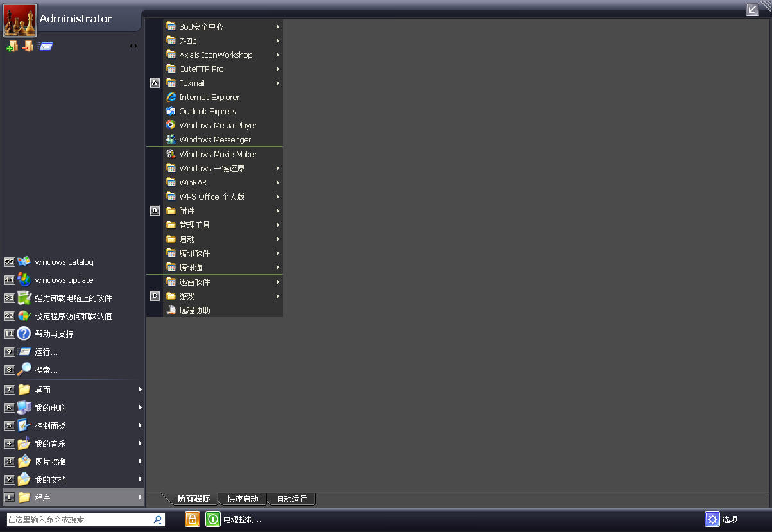
Task: Click the C group letter marker
Action: pyautogui.click(x=155, y=296)
